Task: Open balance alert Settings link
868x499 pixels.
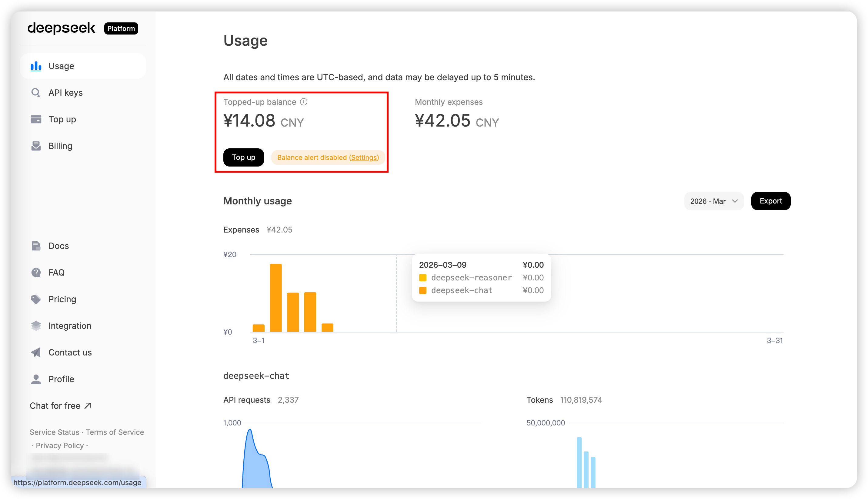Action: click(x=364, y=158)
